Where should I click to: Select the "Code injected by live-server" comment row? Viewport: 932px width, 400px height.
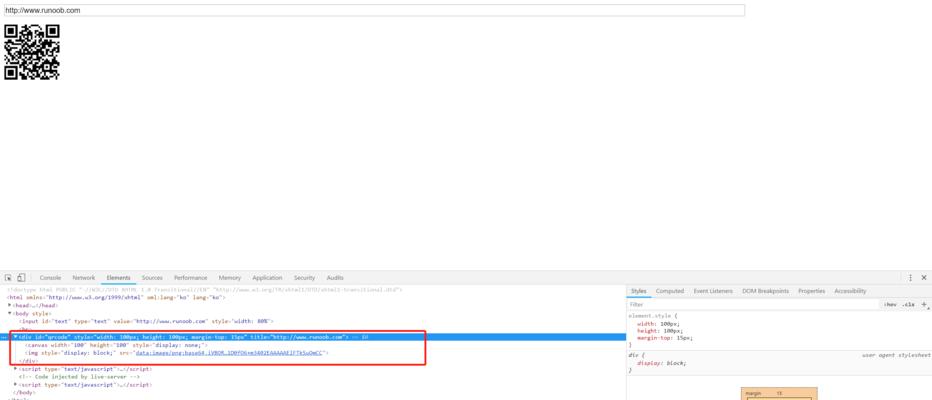[x=313, y=376]
